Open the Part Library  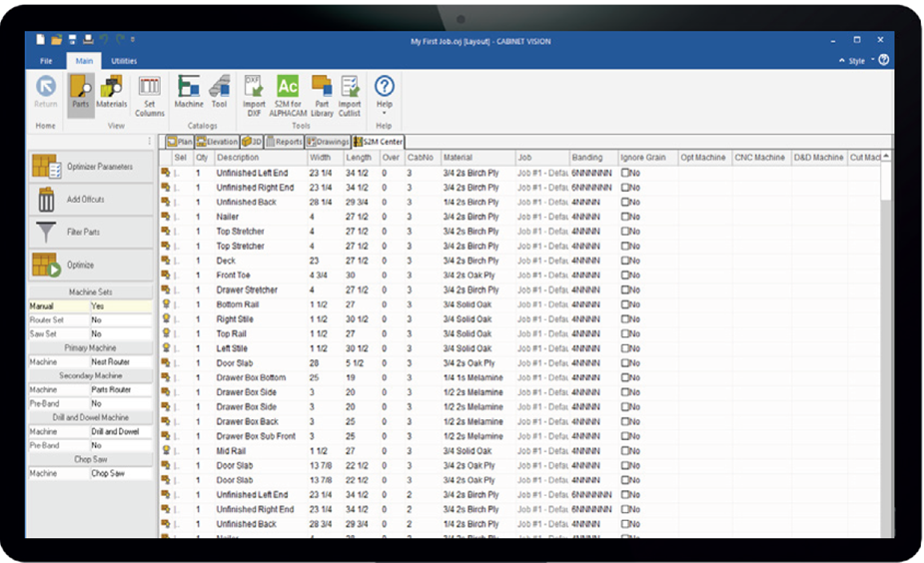click(322, 90)
